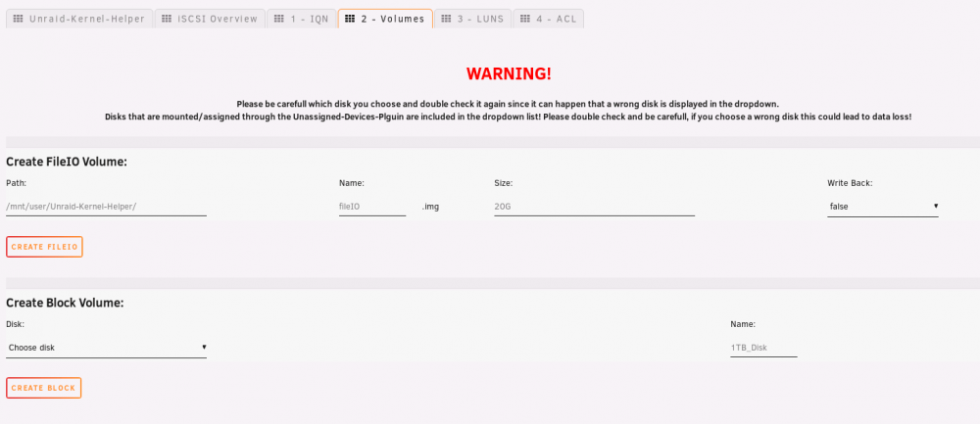The image size is (980, 424).
Task: Go to the 3 - LUNS tab
Action: pyautogui.click(x=472, y=19)
